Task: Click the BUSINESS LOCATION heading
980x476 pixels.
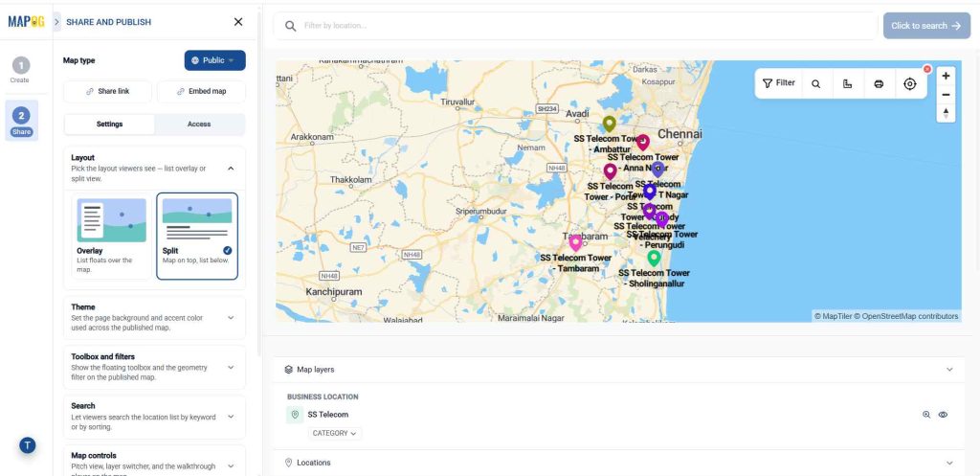Action: [323, 397]
